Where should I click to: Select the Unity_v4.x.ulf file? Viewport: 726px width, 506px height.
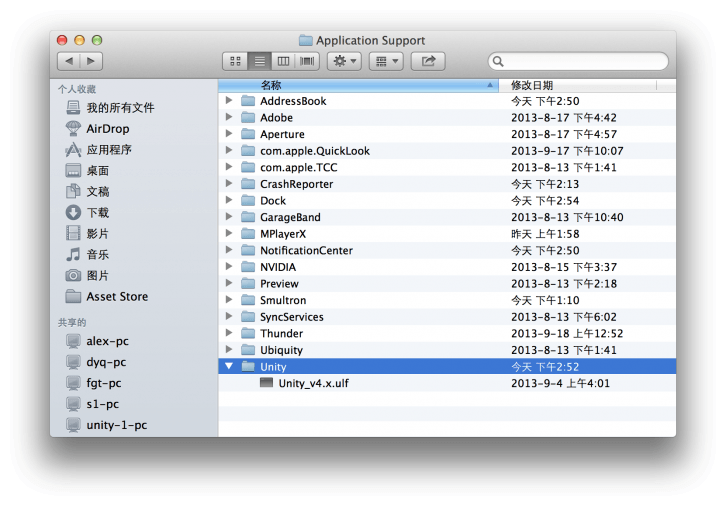[313, 384]
